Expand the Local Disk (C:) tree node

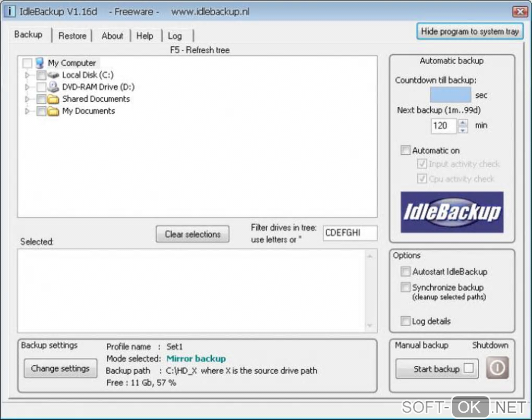[x=28, y=75]
